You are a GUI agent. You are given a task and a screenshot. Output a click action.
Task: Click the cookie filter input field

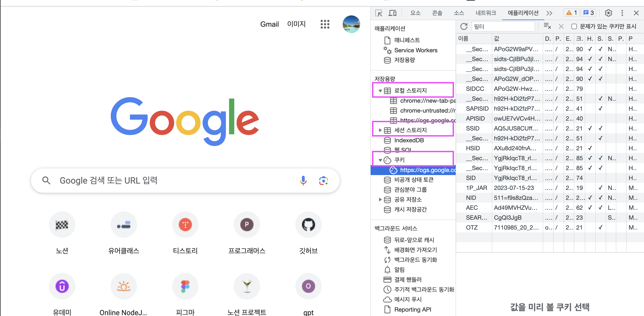tap(503, 26)
